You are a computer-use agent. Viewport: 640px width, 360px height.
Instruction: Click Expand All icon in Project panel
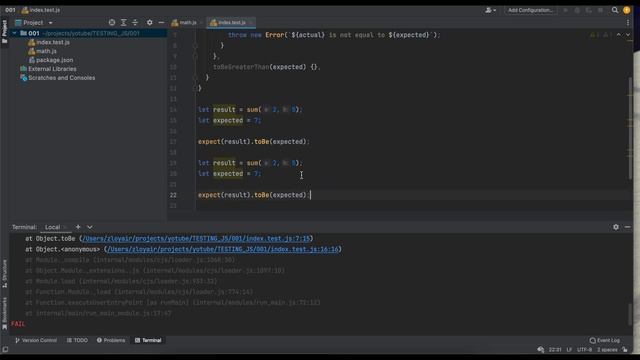(x=123, y=22)
